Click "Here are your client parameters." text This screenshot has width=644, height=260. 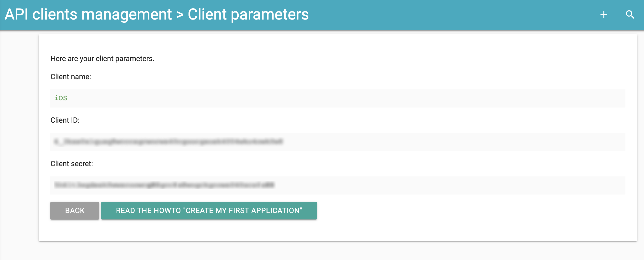click(x=102, y=59)
